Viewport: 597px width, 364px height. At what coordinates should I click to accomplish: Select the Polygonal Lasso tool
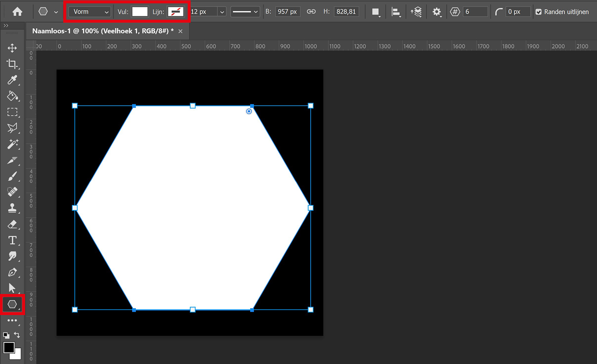12,128
